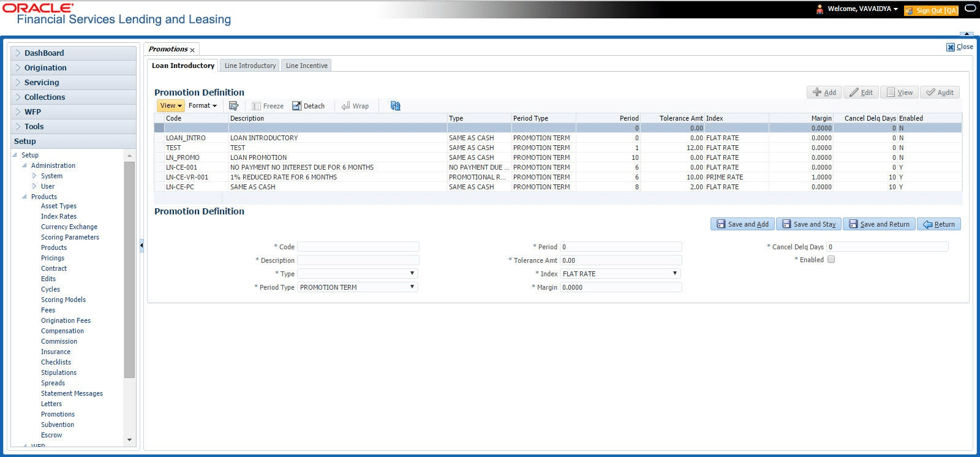Click the Detach table icon
The image size is (980, 457).
[x=296, y=106]
